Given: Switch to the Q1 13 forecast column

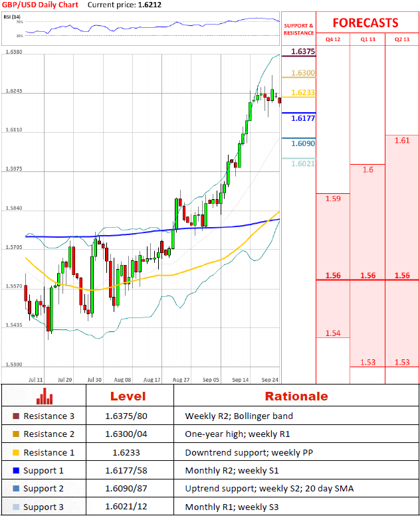Looking at the screenshot, I should (367, 39).
